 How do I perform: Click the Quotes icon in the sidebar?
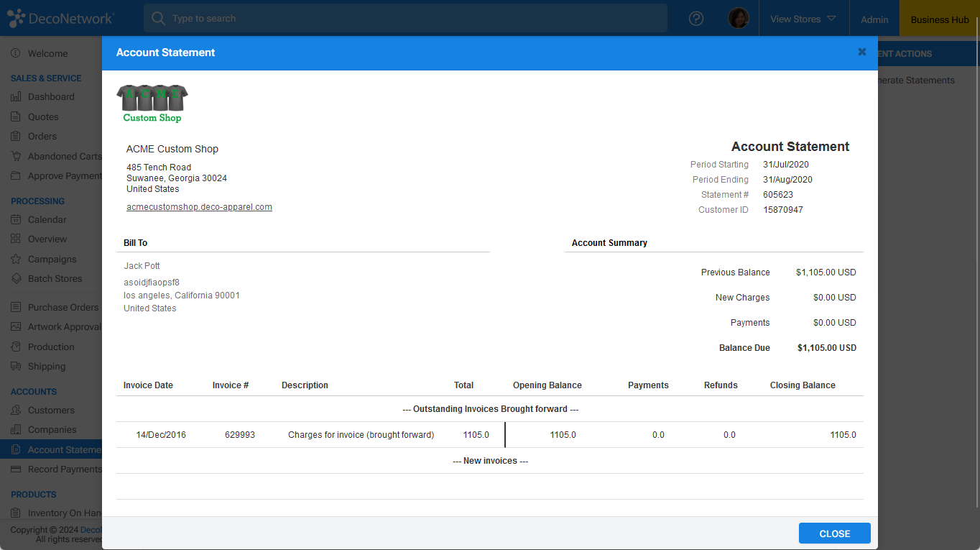[x=16, y=116]
